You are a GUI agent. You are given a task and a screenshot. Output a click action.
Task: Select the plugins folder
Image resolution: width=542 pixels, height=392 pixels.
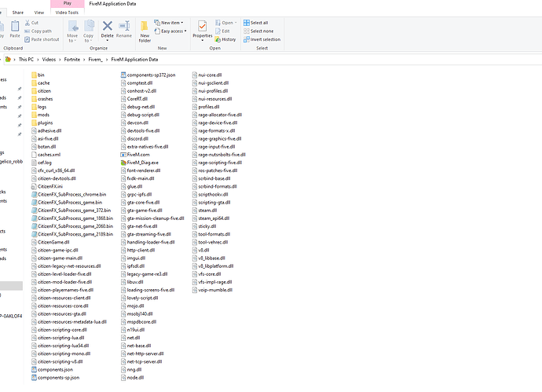(x=42, y=123)
